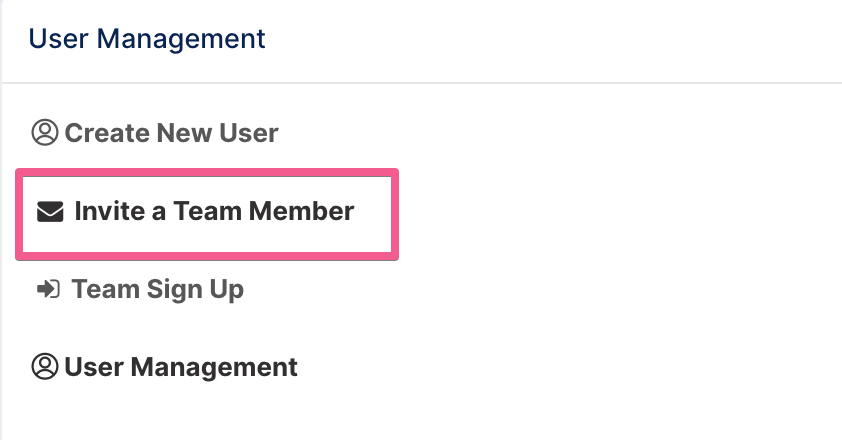The width and height of the screenshot is (842, 440).
Task: Click the user circle icon next to Create New User
Action: (x=45, y=132)
